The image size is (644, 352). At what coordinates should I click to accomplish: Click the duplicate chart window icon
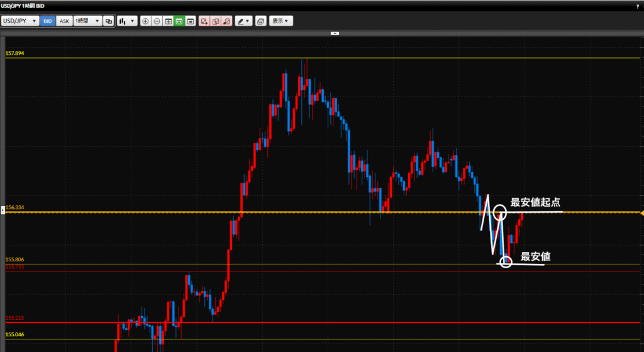261,21
